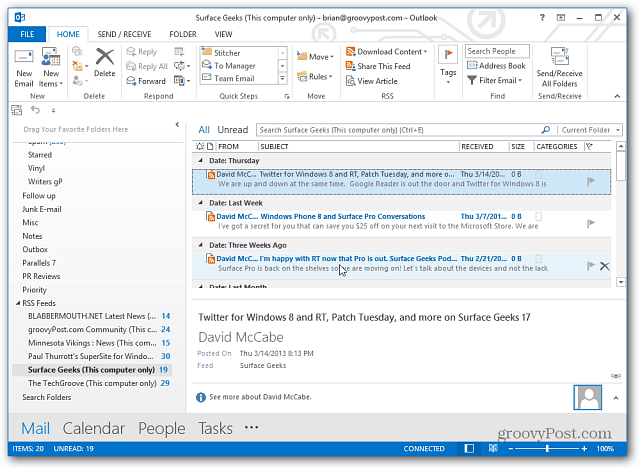Delete the selected item

coord(104,62)
